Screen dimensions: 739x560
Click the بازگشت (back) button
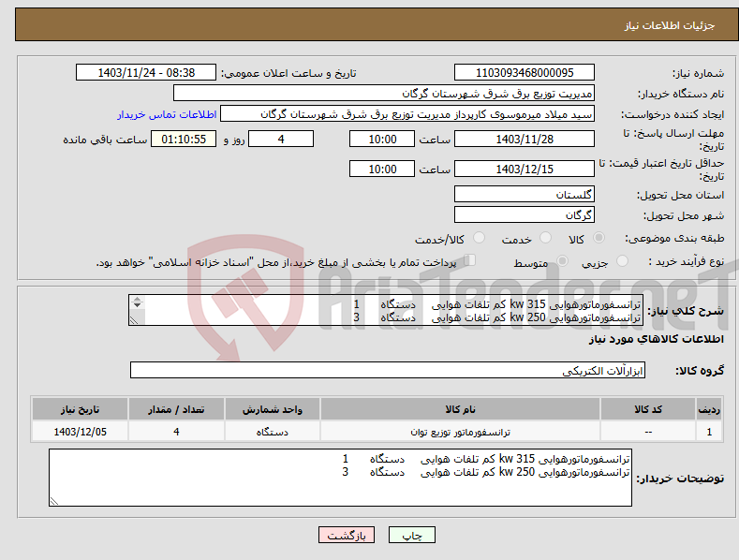pos(347,535)
